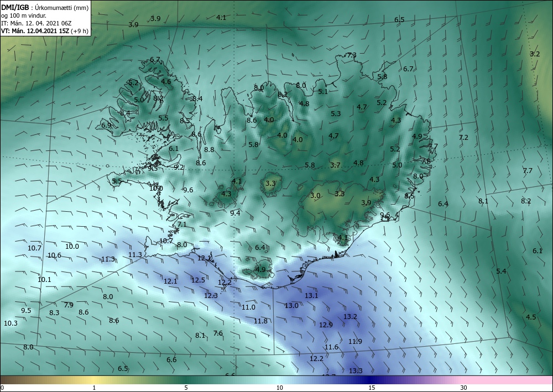Click the map value '9.4'
The height and width of the screenshot is (392, 553).
(x=235, y=213)
